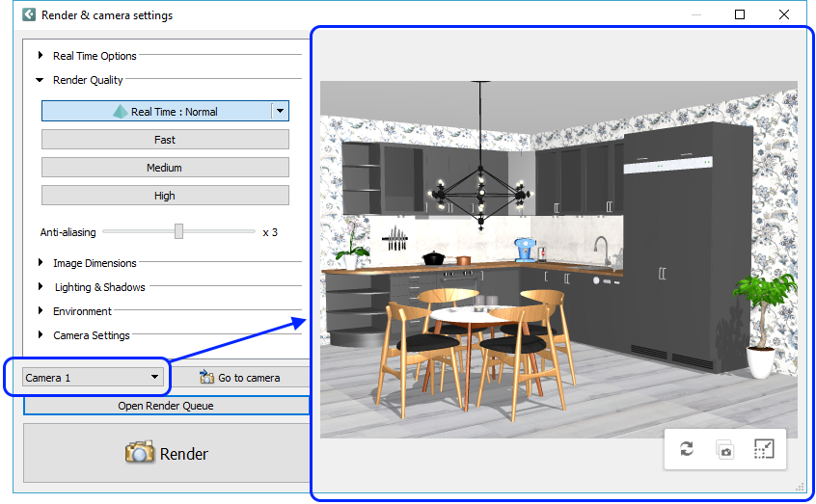Image resolution: width=816 pixels, height=504 pixels.
Task: Choose Fast render quality
Action: click(x=165, y=140)
